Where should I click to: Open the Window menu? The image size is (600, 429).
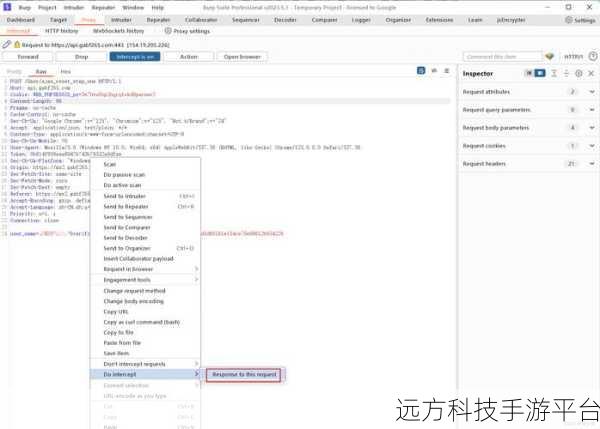tap(133, 7)
